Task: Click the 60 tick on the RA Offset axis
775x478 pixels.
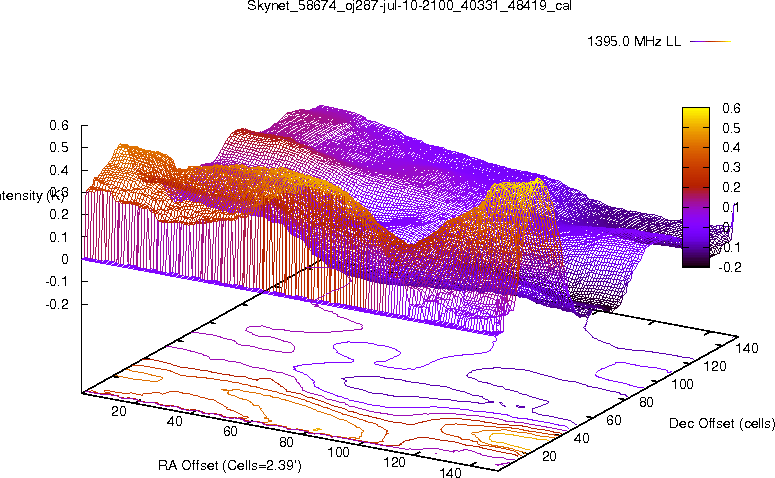Action: (x=230, y=432)
